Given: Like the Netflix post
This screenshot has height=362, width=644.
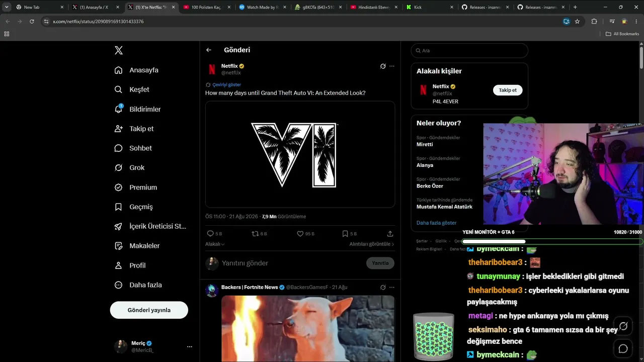Looking at the screenshot, I should tap(305, 234).
